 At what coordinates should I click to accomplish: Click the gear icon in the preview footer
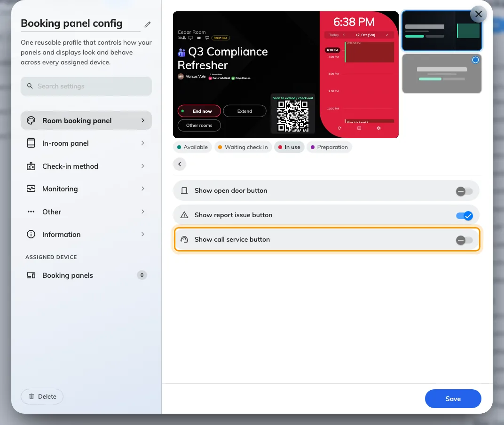tap(378, 128)
